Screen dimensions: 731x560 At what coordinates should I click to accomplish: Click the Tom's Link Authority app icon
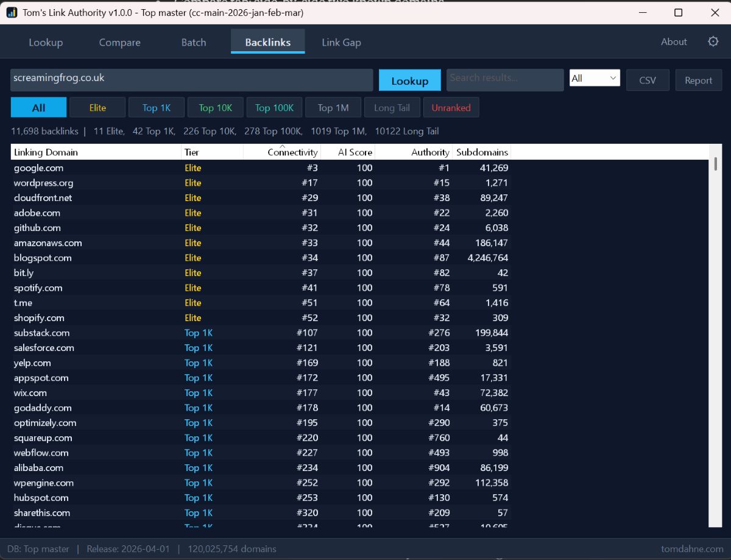[x=11, y=12]
